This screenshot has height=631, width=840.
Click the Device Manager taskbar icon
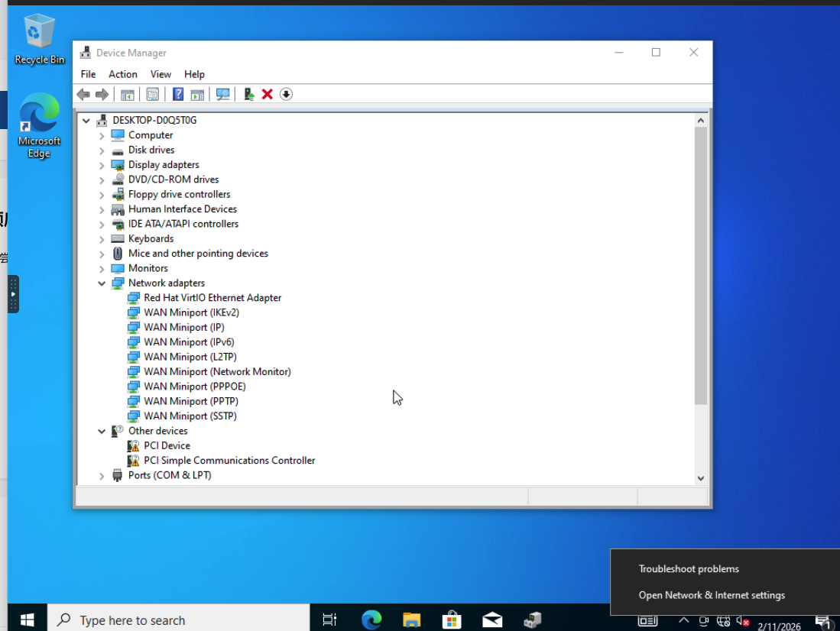(x=533, y=620)
